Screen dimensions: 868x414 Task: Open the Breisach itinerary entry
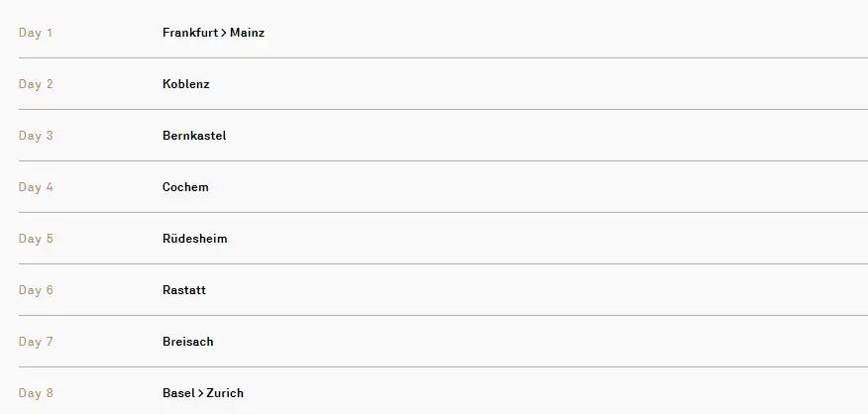coord(188,342)
